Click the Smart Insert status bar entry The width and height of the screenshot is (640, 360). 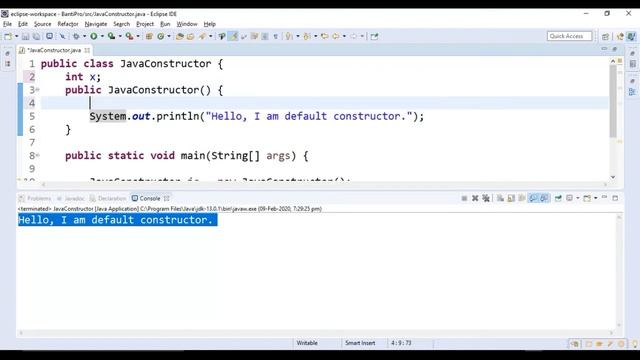360,343
